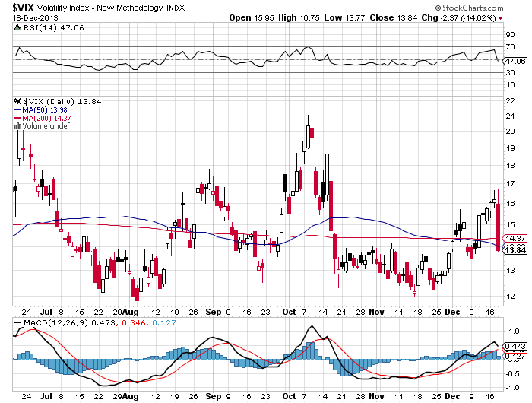Screen dimensions: 532x403
Task: Click 'Volatility Index - New Methodology' title text
Action: (x=100, y=8)
